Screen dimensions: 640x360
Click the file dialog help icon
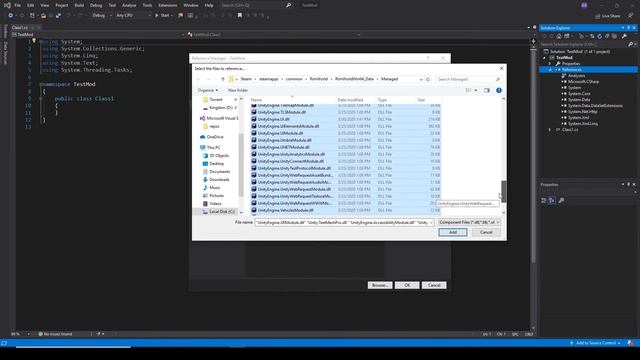[499, 90]
